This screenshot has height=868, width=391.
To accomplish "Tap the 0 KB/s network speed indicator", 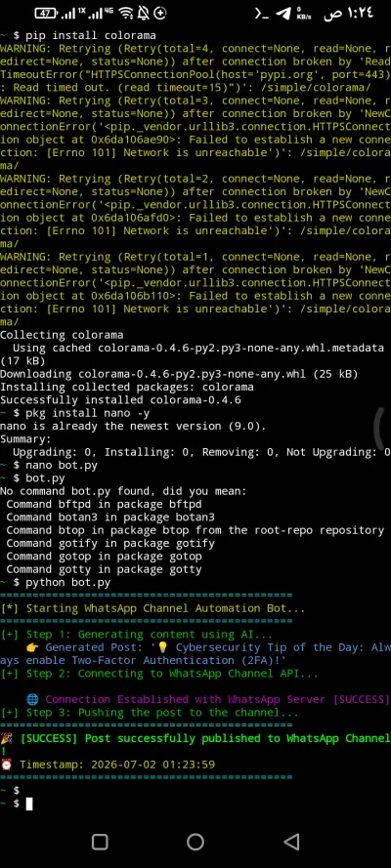I will (304, 14).
